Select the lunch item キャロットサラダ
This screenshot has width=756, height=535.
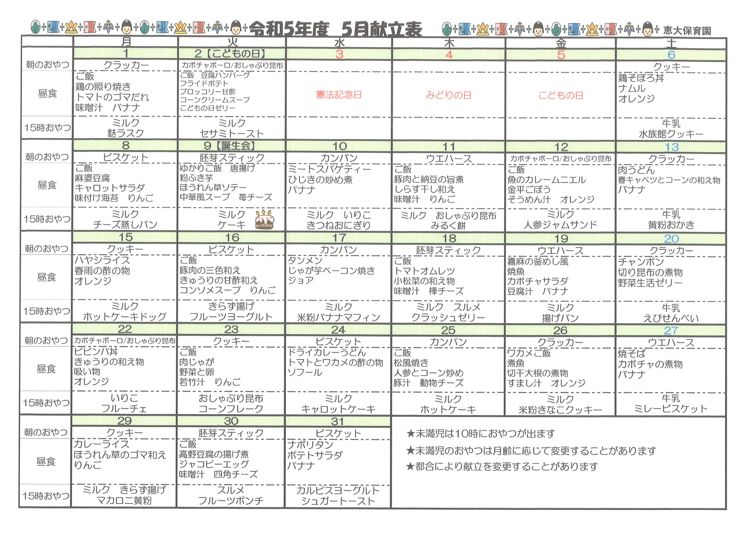click(110, 188)
